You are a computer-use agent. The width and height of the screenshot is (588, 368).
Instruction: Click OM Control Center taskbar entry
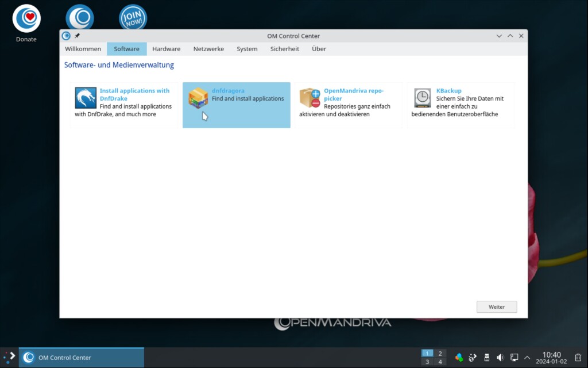click(82, 358)
